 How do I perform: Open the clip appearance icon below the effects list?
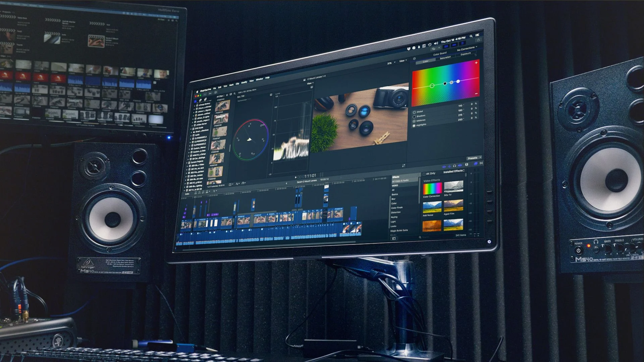tap(393, 239)
